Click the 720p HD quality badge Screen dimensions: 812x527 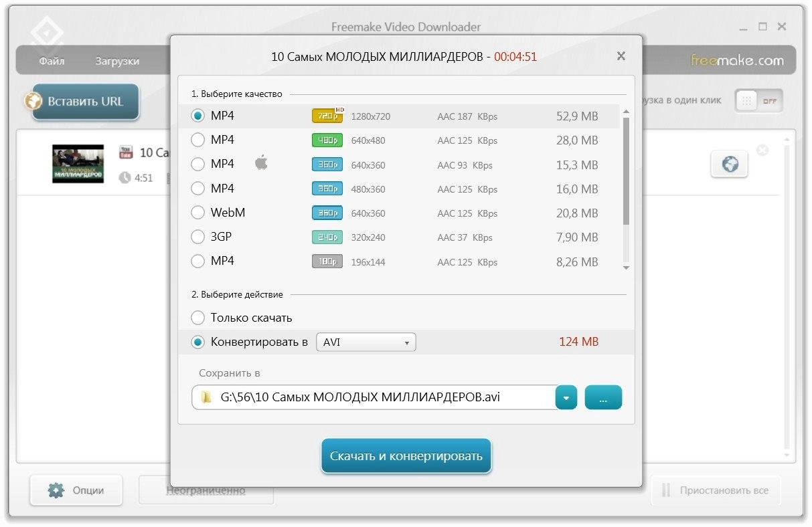click(327, 116)
